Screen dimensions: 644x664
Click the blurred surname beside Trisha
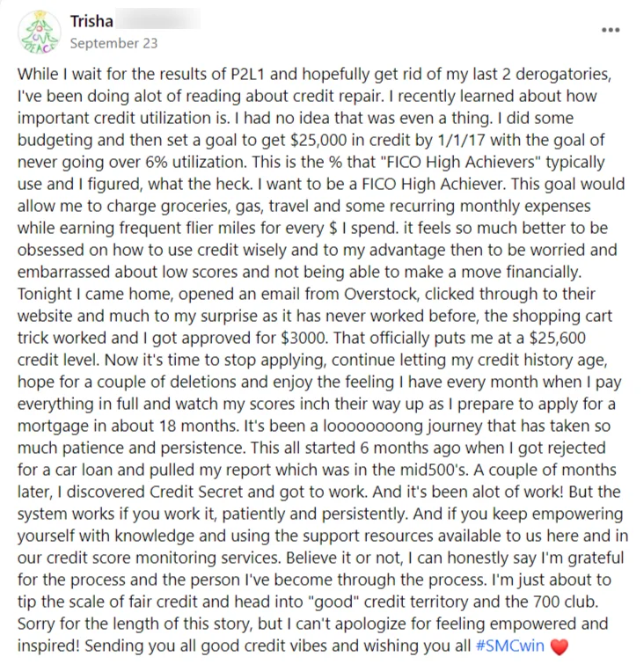(x=158, y=20)
